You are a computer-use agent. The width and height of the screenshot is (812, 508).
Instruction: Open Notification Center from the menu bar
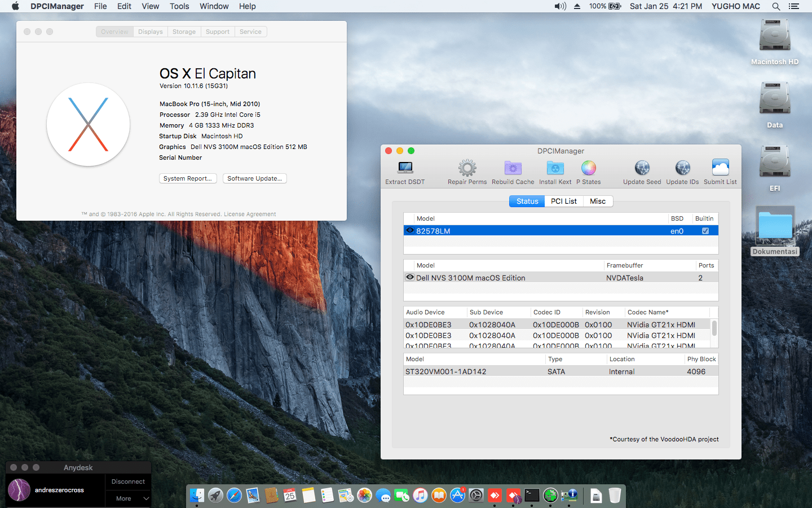click(794, 6)
